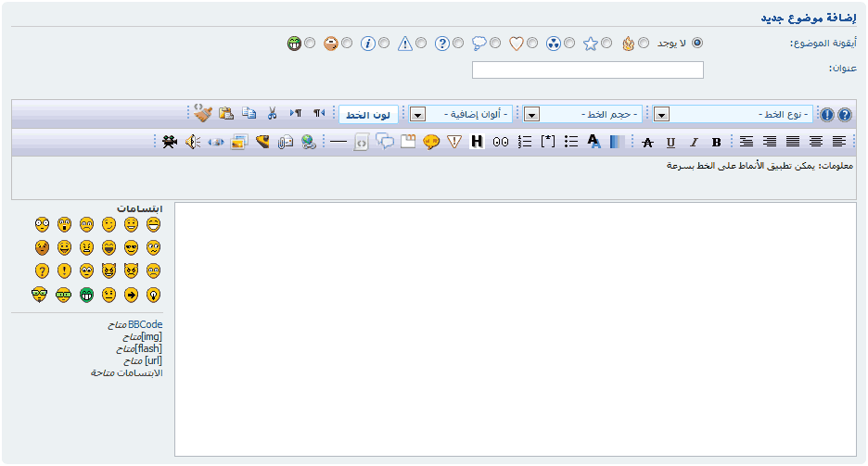Click the Bold formatting icon
The height and width of the screenshot is (466, 868).
pos(716,142)
